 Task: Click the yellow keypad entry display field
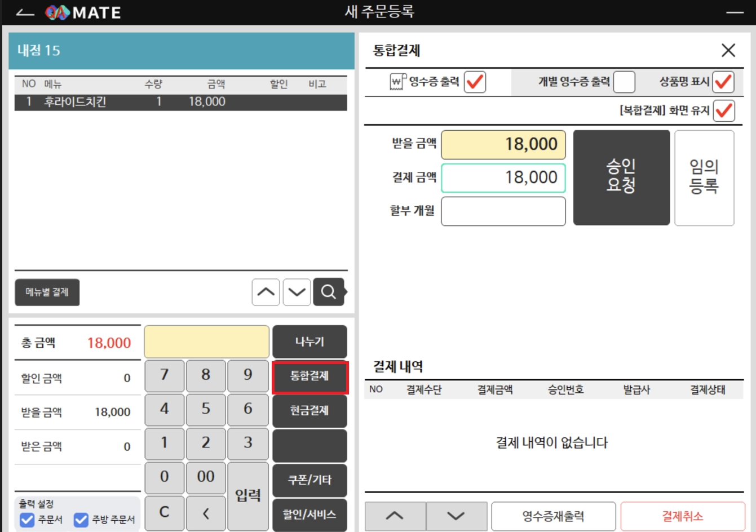point(207,342)
